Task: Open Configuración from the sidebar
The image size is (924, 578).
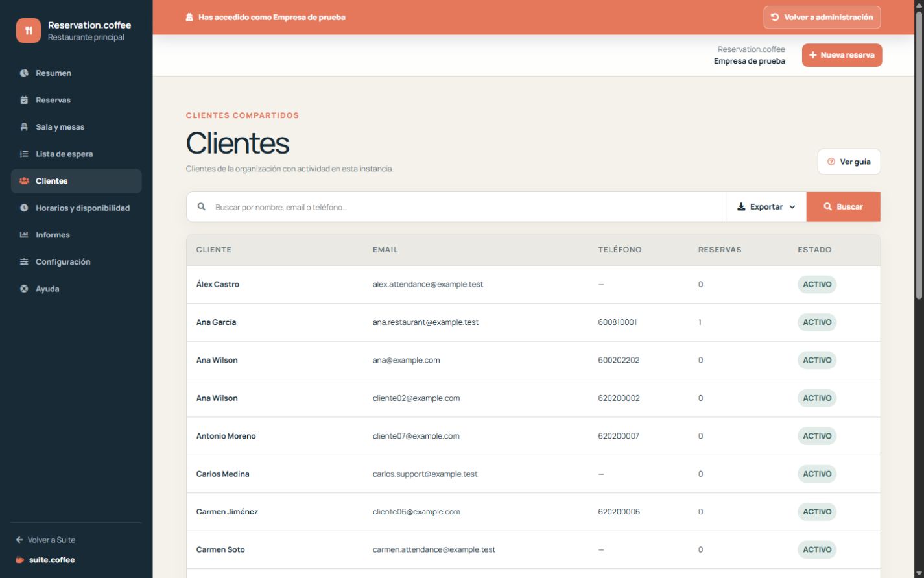Action: 77,262
